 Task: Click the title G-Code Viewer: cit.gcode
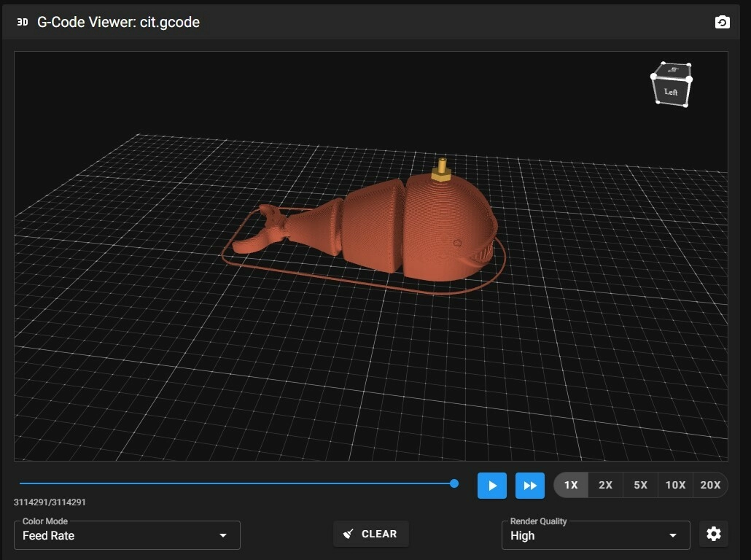(x=117, y=22)
